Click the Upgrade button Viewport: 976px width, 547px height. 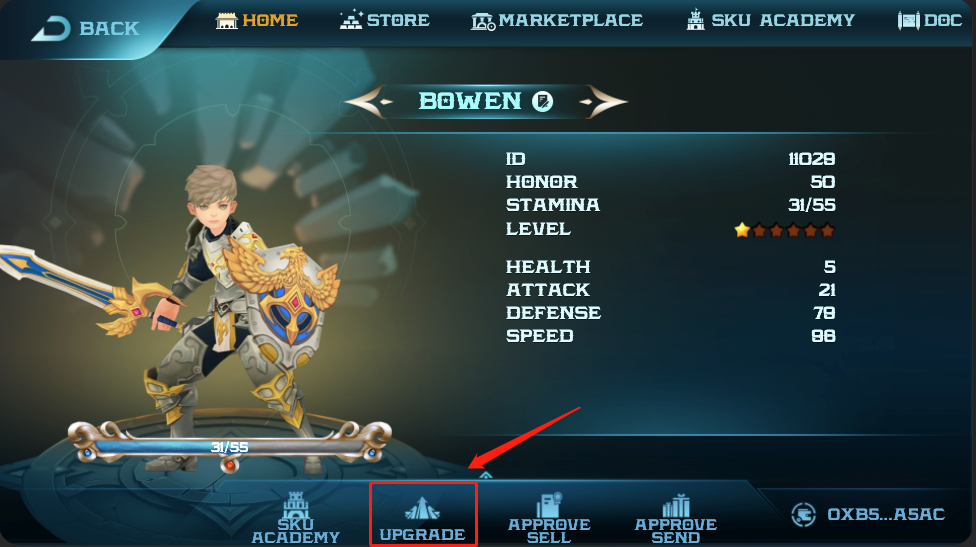(x=423, y=515)
